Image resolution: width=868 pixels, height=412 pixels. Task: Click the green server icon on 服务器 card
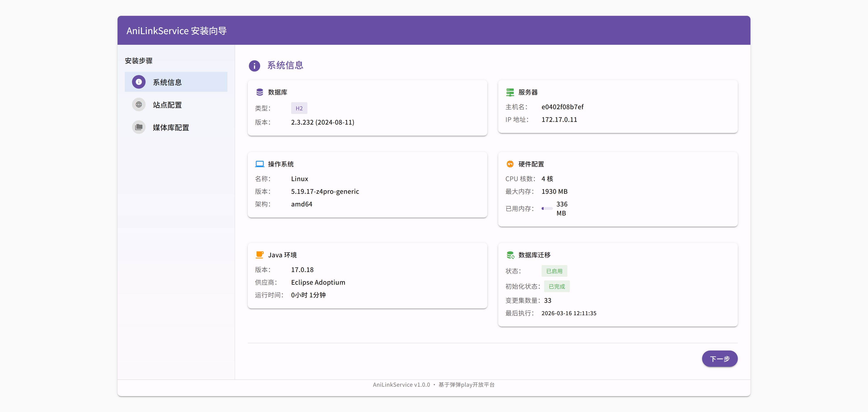coord(510,92)
